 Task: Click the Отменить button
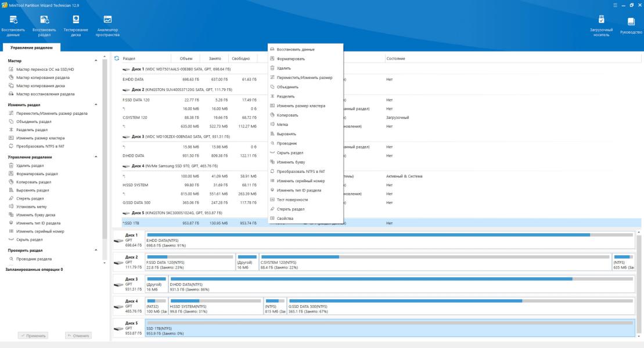click(78, 336)
